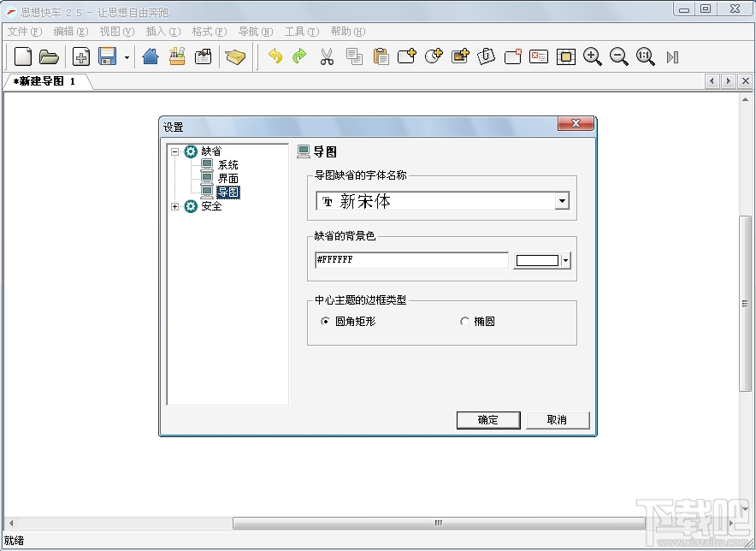Collapse the 缺省 tree node
The height and width of the screenshot is (551, 756).
point(174,151)
